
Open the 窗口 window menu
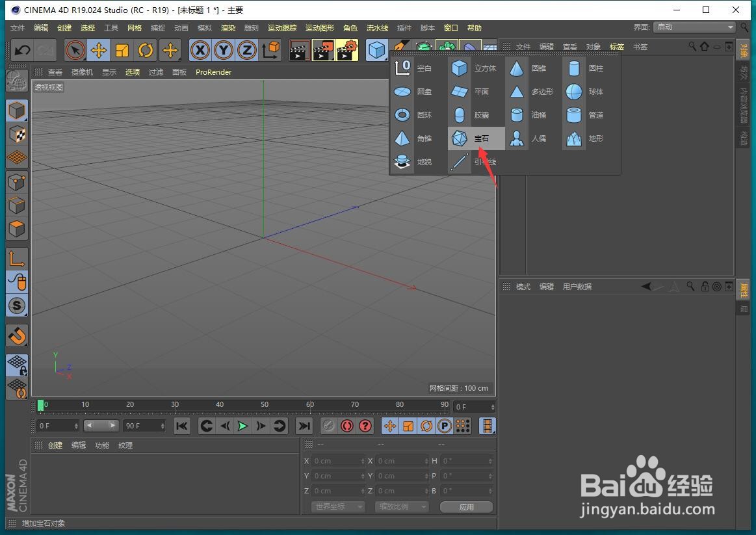click(x=450, y=28)
